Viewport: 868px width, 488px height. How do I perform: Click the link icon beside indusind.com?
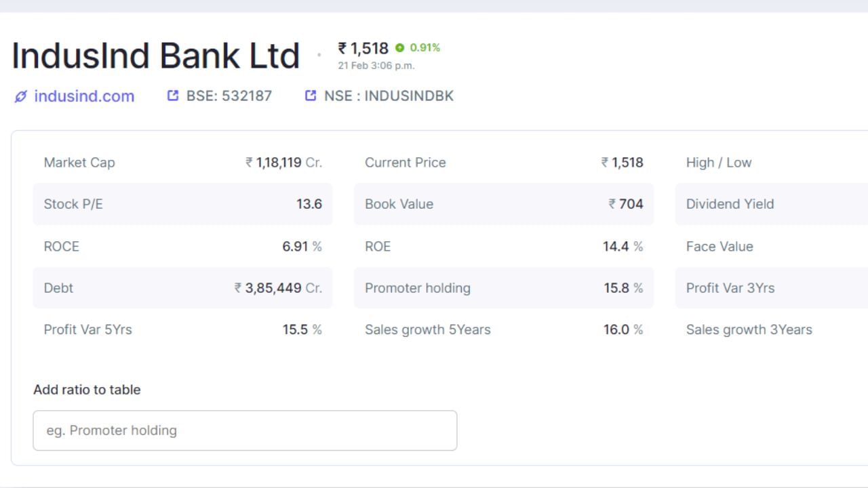(x=20, y=96)
